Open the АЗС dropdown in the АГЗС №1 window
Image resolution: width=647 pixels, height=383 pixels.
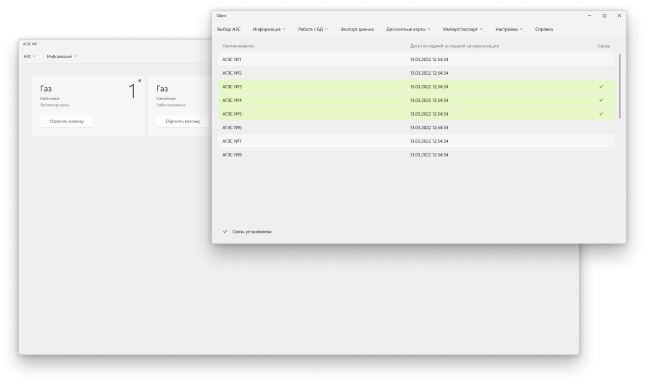(x=30, y=57)
